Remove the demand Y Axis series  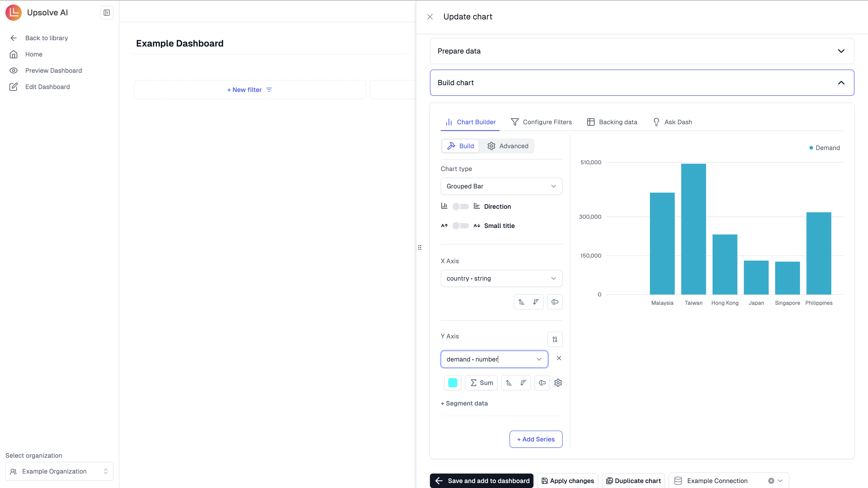point(559,358)
